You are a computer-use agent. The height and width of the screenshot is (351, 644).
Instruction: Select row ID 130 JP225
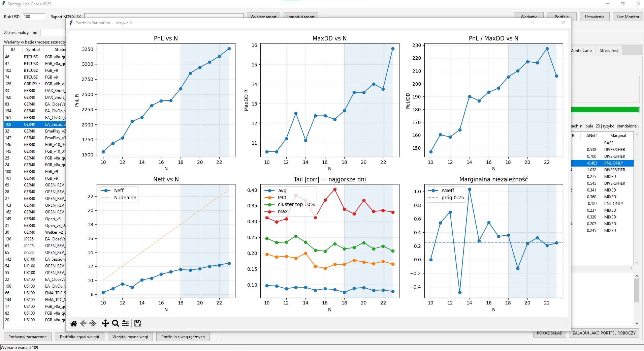pyautogui.click(x=35, y=239)
